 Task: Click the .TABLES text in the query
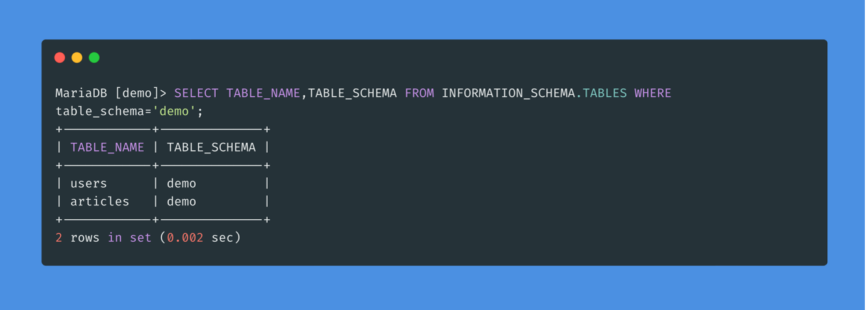601,93
